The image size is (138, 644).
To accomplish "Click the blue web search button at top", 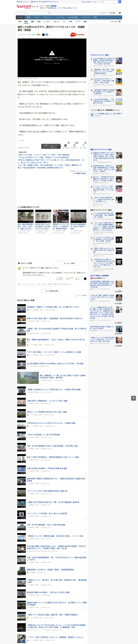I will (120, 2).
